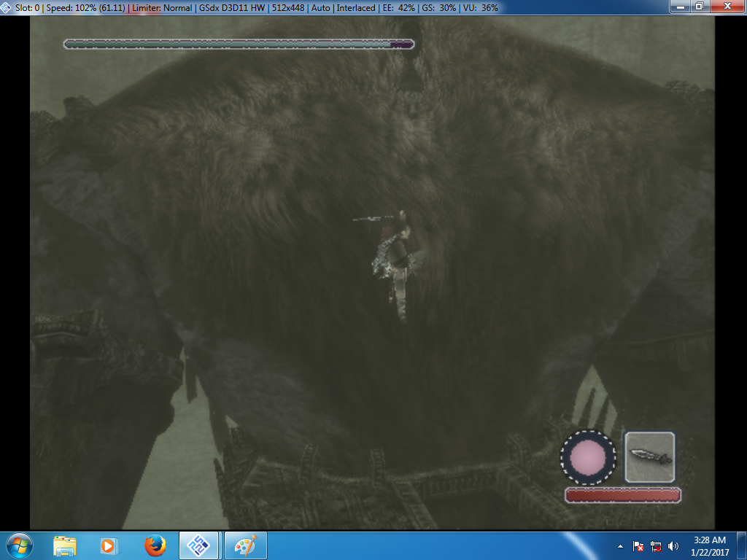Click the PCSX2 window title bar icon
The height and width of the screenshot is (560, 747).
click(6, 7)
